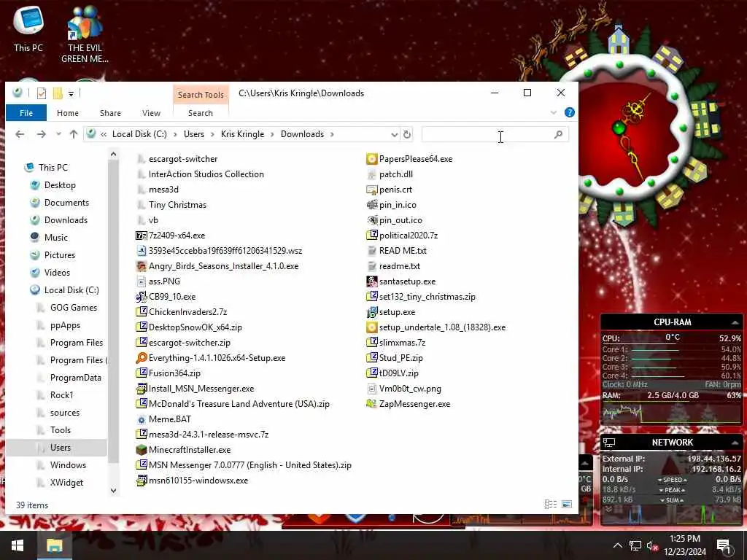This screenshot has width=747, height=560.
Task: Select MinecraftInstaller.exe icon
Action: click(141, 450)
